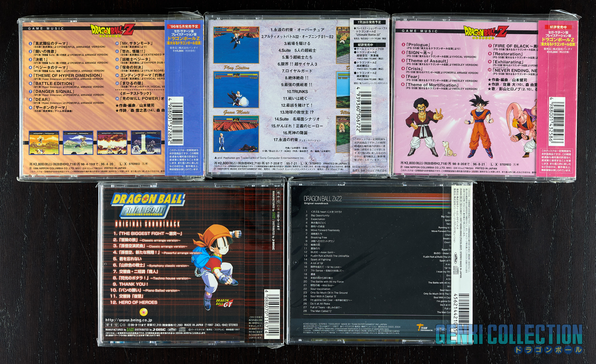Click the DRAGON BALL Z&Z2 title text
Image resolution: width=596 pixels, height=364 pixels.
tap(323, 199)
